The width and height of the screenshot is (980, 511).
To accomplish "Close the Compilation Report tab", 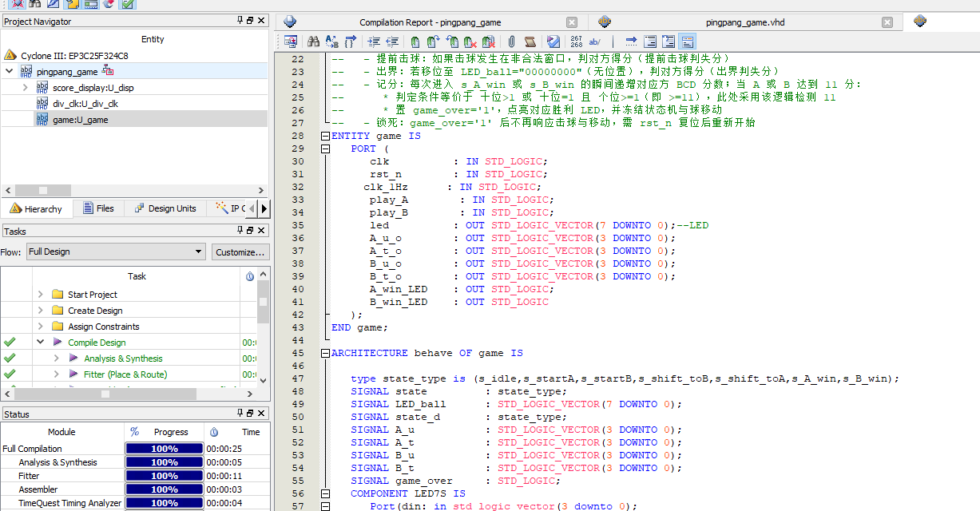I will 571,22.
